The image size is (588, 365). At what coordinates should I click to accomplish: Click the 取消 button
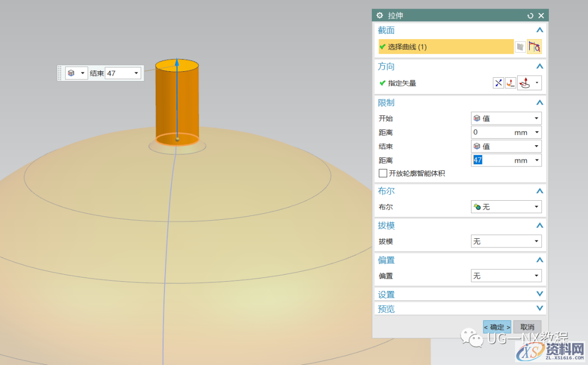click(x=528, y=327)
